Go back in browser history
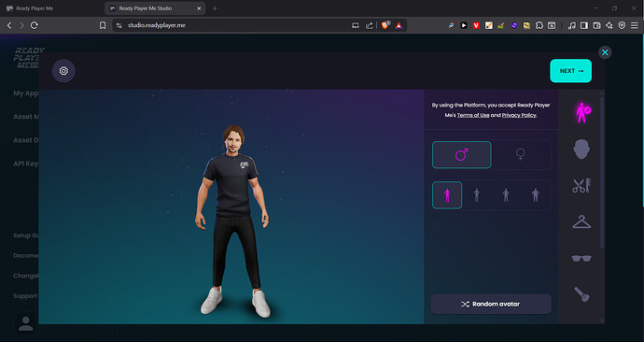Image resolution: width=644 pixels, height=342 pixels. [9, 25]
